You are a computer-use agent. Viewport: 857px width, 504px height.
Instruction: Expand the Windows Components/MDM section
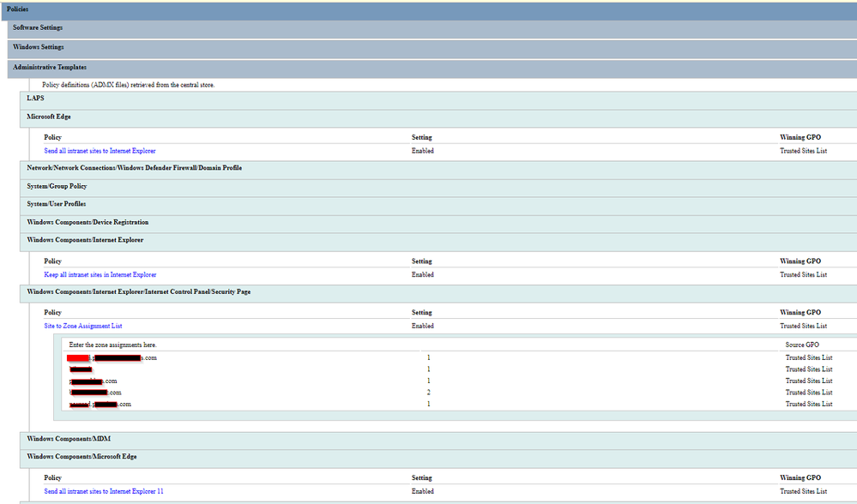[438, 440]
